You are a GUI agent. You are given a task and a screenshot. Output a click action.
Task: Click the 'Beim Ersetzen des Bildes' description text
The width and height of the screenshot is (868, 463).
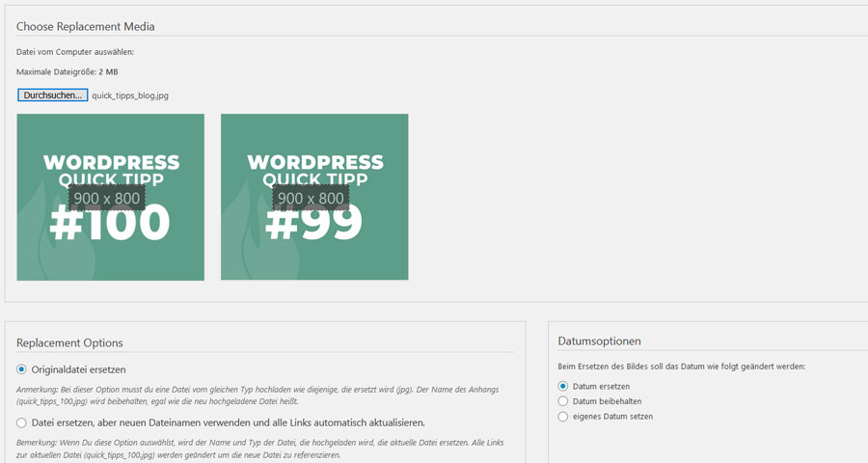coord(682,367)
